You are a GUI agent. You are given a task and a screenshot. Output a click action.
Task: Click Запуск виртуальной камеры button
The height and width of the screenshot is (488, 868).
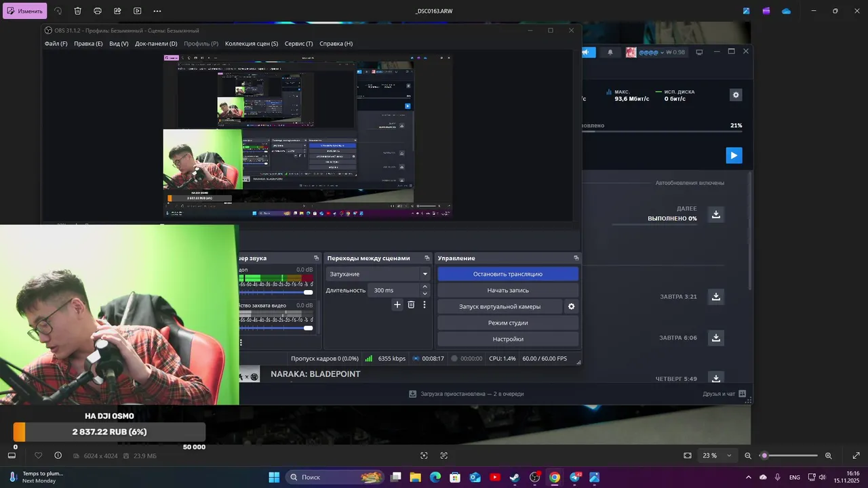click(500, 306)
